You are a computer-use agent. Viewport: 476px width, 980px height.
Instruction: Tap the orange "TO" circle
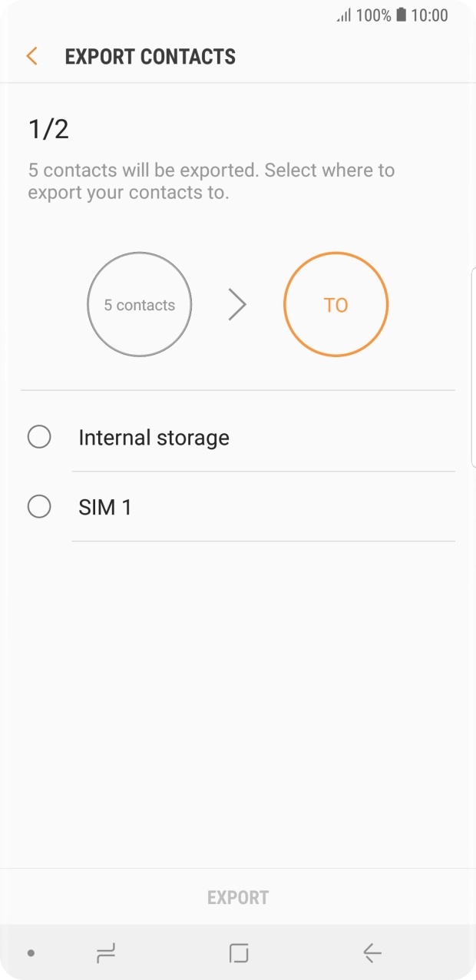click(x=336, y=305)
